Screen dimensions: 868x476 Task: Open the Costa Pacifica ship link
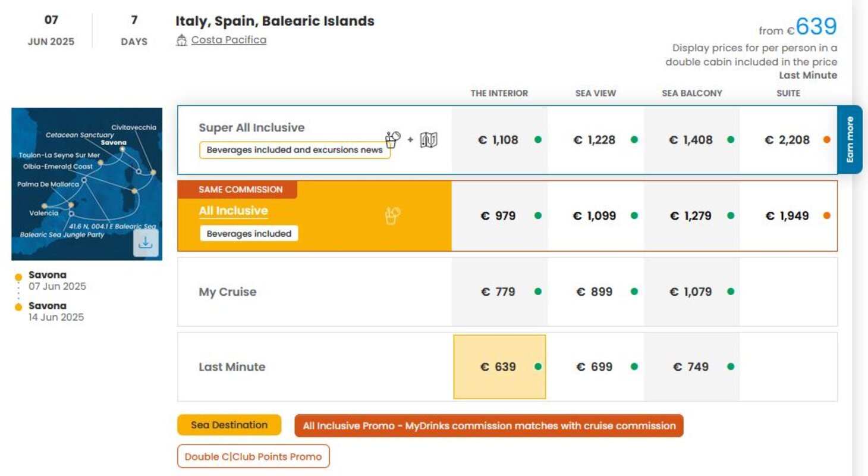(229, 40)
